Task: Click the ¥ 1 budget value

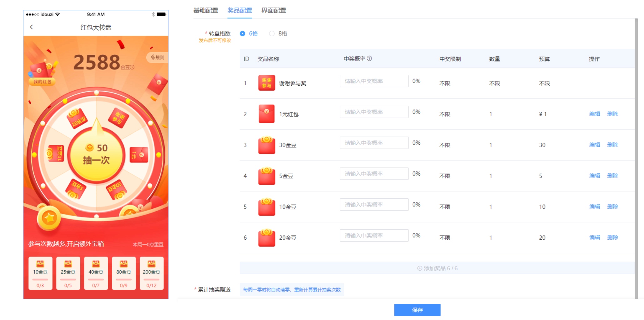Action: (543, 114)
